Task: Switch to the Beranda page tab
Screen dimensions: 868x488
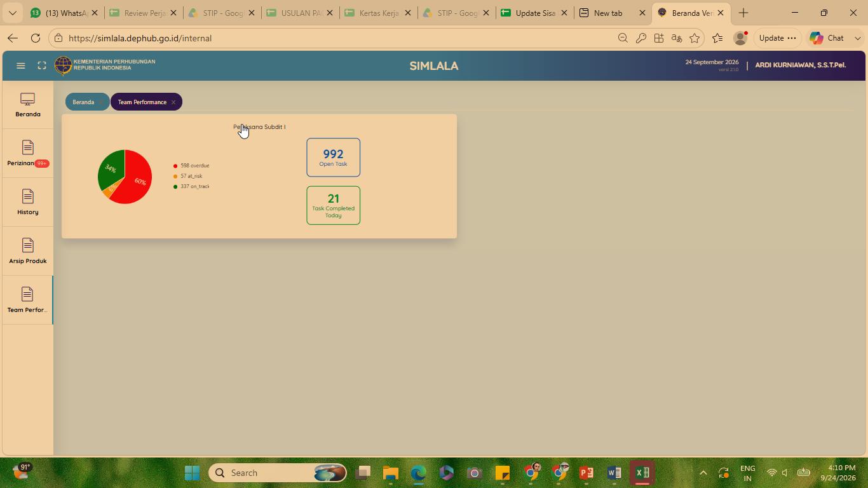Action: click(x=83, y=102)
